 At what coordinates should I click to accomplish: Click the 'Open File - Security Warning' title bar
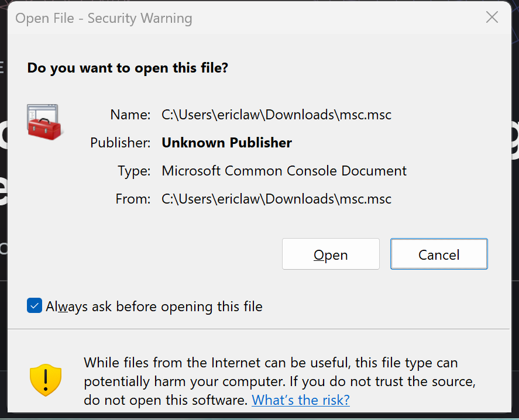coord(104,18)
